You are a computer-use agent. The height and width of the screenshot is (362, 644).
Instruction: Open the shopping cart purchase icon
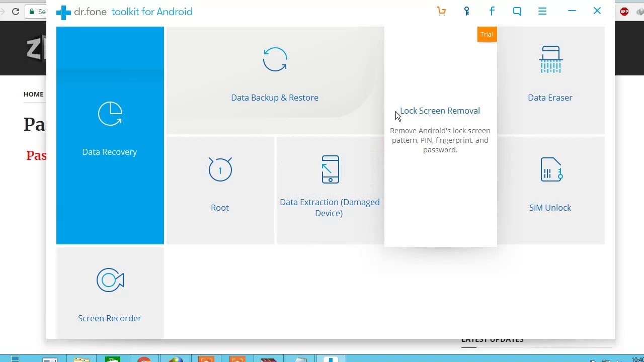coord(441,11)
